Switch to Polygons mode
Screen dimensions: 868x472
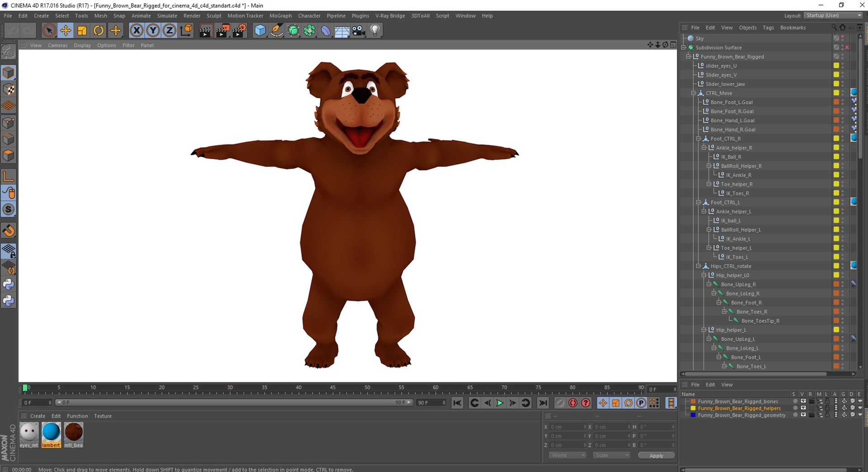[x=9, y=156]
